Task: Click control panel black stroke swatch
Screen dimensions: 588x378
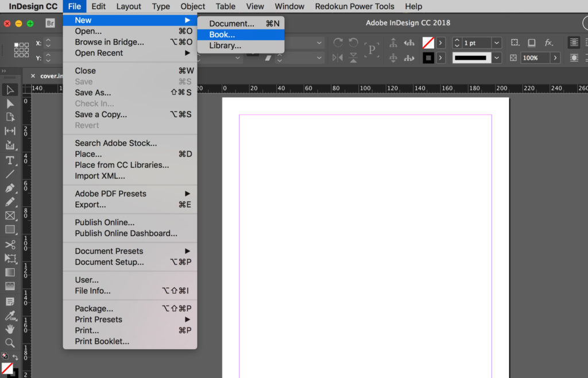Action: (x=428, y=58)
